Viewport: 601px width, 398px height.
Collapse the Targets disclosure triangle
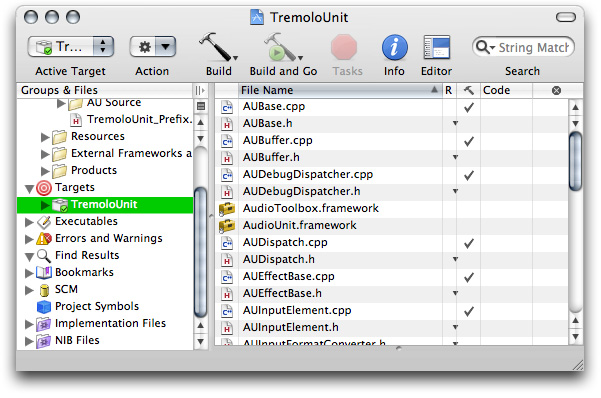tap(29, 188)
